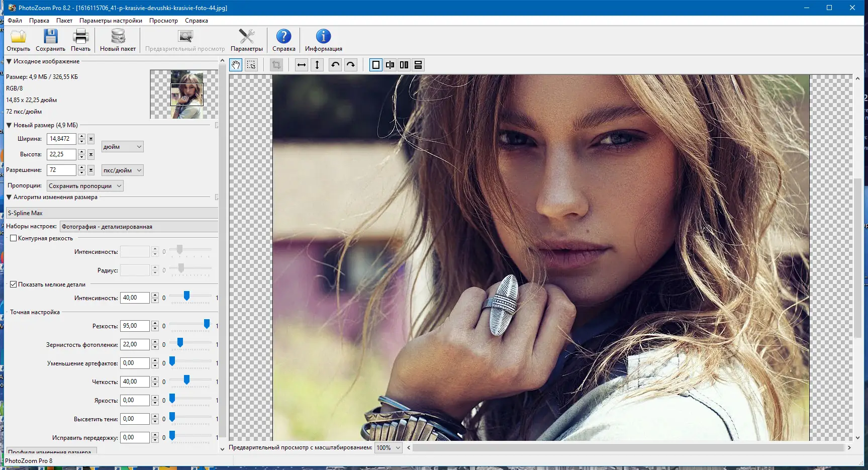Click the preview scroll-right arrow
Screen dimensions: 868x470
(849, 447)
